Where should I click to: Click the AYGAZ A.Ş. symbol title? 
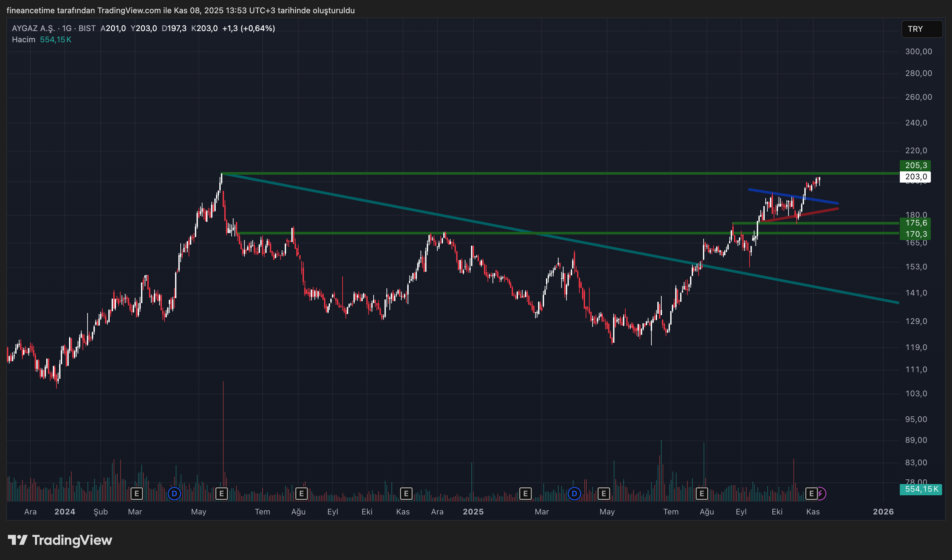[x=33, y=28]
